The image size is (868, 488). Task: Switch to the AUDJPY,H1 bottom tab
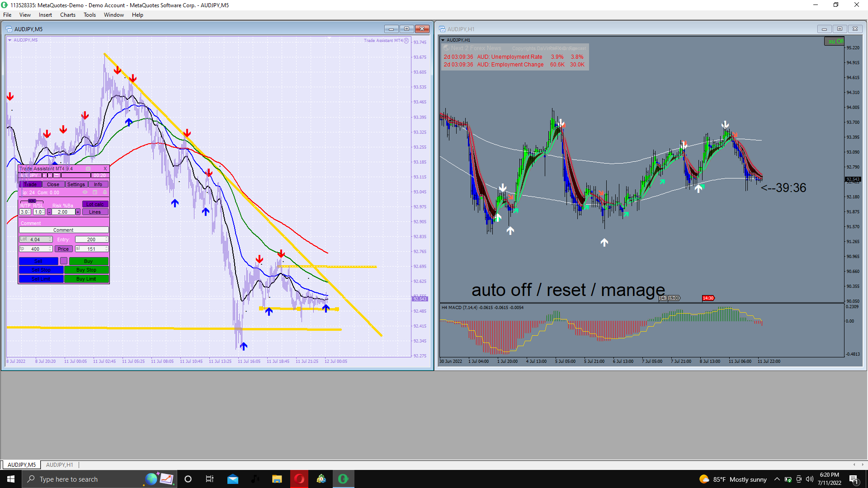(x=59, y=465)
